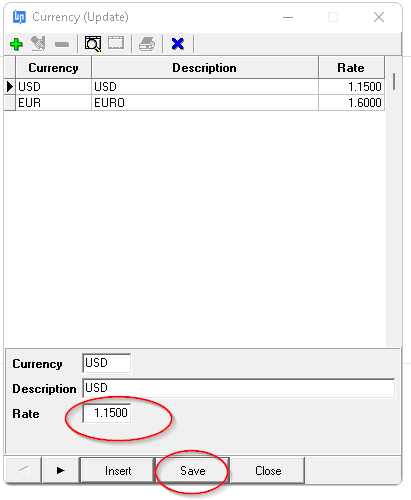Click the Rate input field showing 1.1500
The image size is (411, 500).
point(107,413)
